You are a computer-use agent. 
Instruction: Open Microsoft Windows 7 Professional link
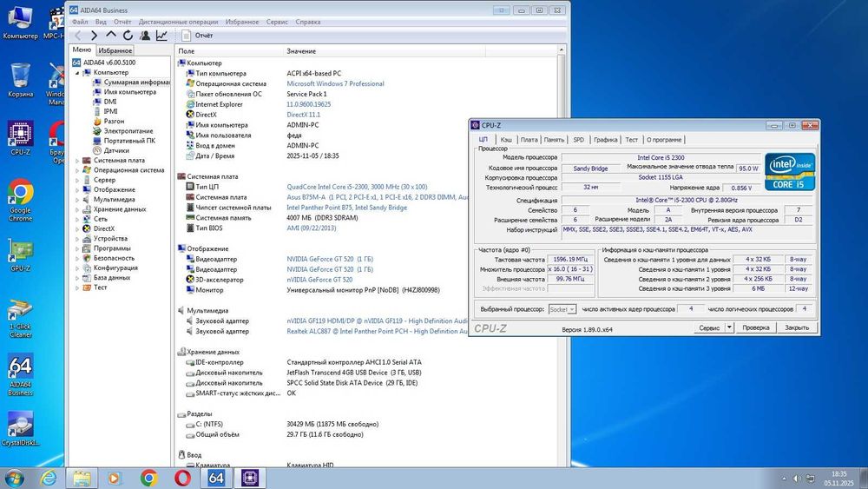[x=335, y=83]
